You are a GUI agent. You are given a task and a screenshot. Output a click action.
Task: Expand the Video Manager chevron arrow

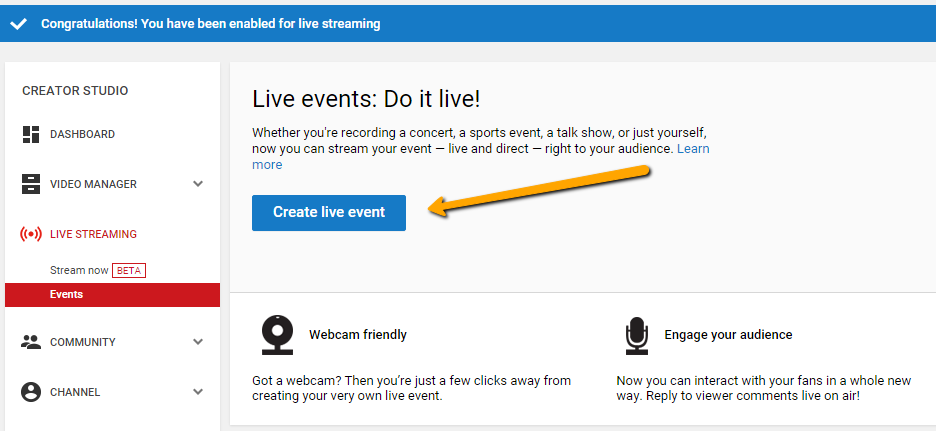tap(198, 184)
